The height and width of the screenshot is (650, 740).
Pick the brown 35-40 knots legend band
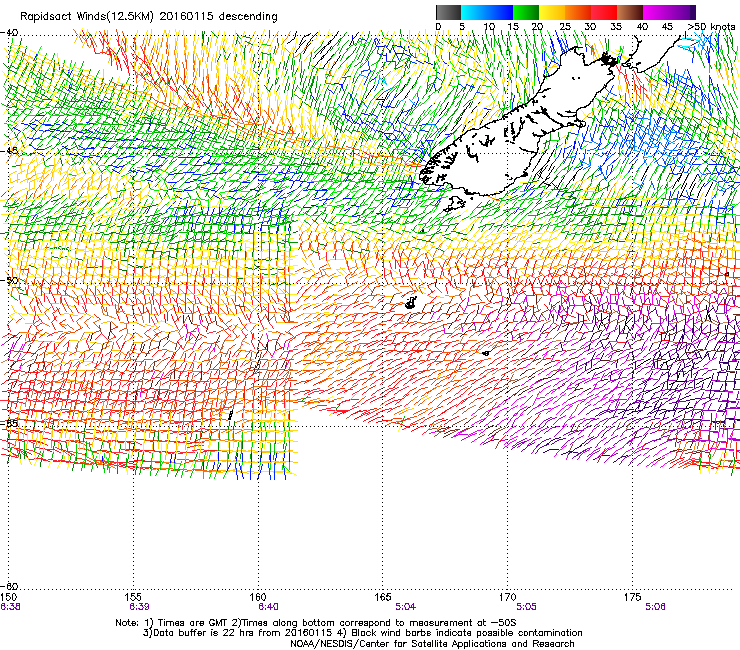pos(630,12)
